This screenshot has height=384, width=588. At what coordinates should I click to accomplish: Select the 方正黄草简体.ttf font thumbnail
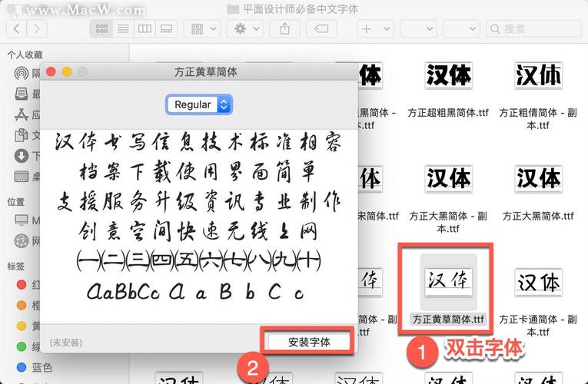point(449,282)
